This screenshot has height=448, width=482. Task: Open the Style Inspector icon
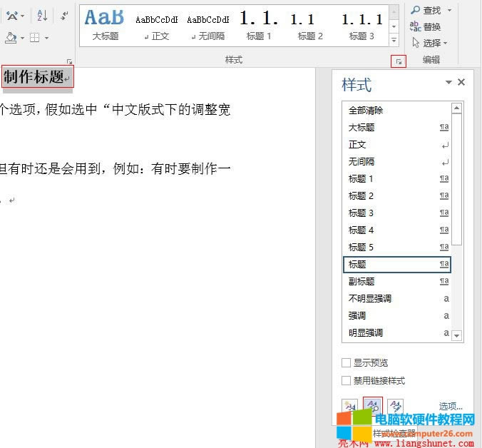tap(373, 406)
